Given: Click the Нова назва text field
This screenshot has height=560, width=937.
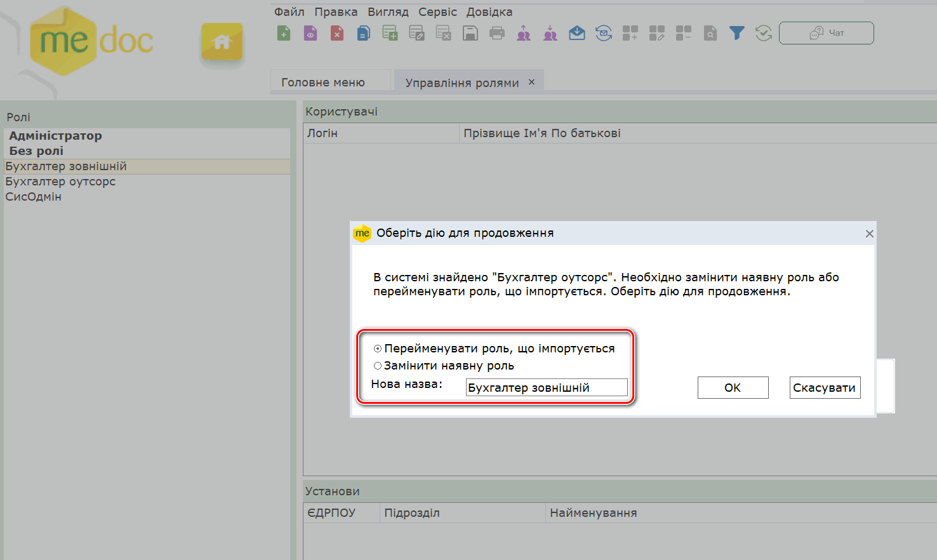Looking at the screenshot, I should (x=546, y=388).
